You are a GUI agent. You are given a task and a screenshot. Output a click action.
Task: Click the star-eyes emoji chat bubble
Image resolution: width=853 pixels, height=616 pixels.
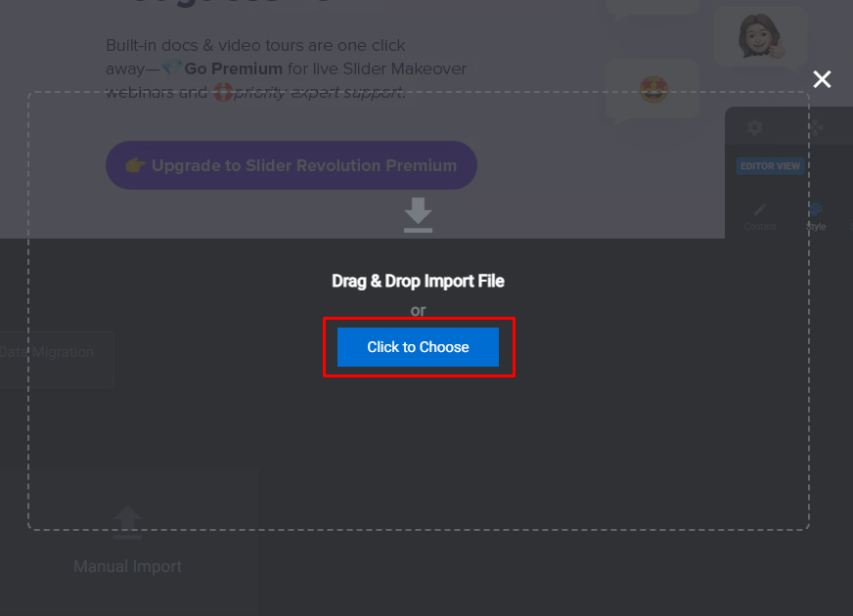tap(652, 89)
